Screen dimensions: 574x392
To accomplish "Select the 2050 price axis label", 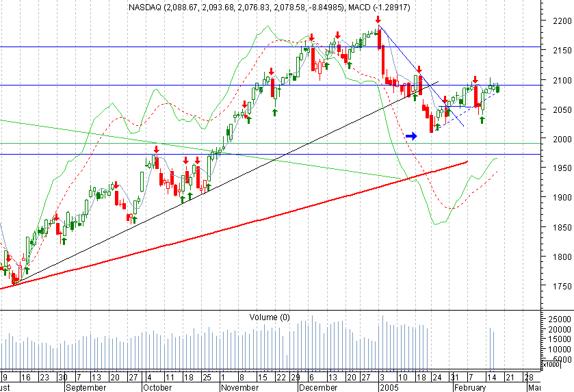I will tap(562, 109).
